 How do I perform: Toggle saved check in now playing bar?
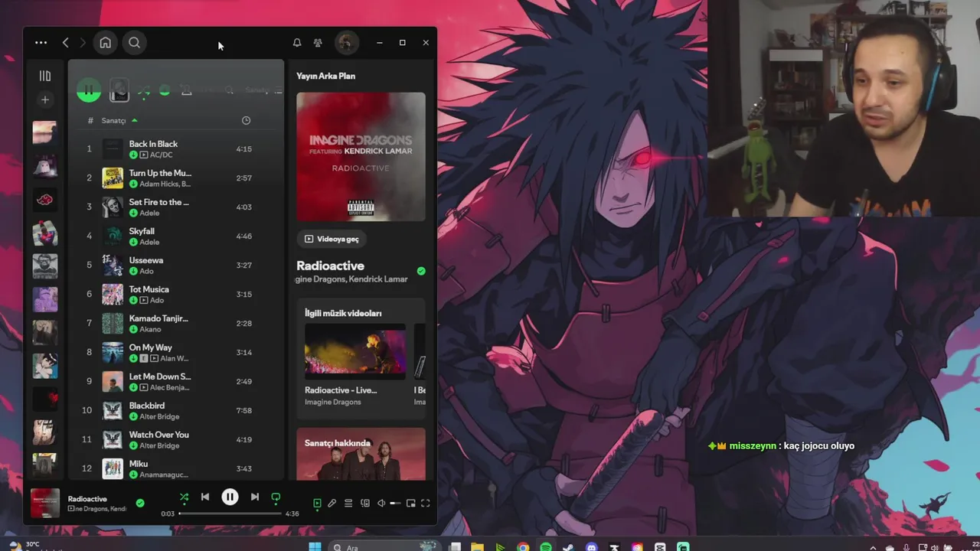(140, 503)
